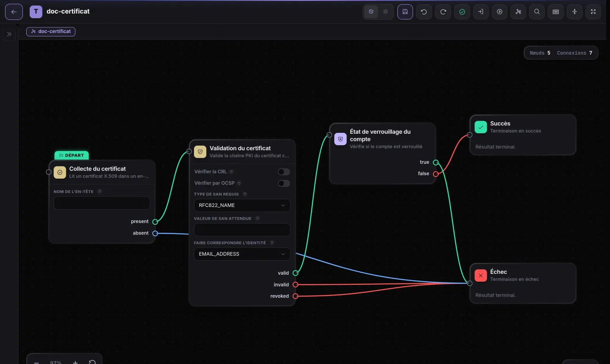This screenshot has height=364, width=610.
Task: Click the 'invalid' output port
Action: pyautogui.click(x=296, y=284)
